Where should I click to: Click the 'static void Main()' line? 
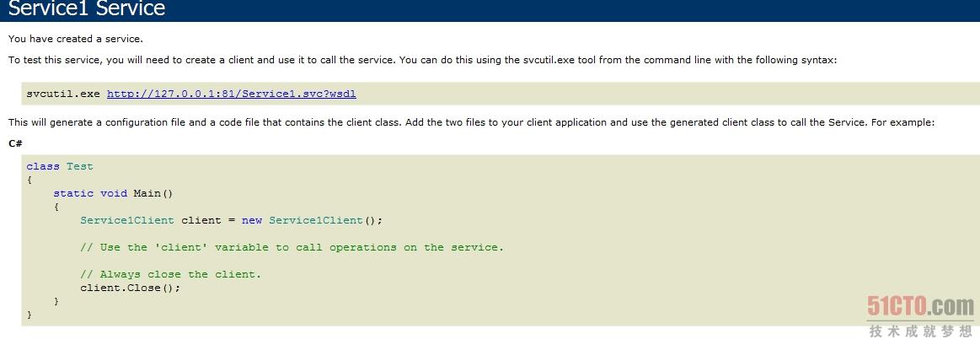pos(113,193)
